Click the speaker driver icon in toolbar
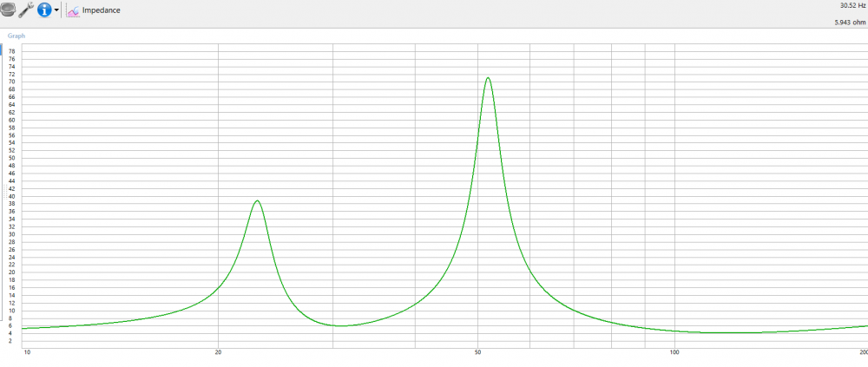Image resolution: width=868 pixels, height=367 pixels. (x=7, y=9)
